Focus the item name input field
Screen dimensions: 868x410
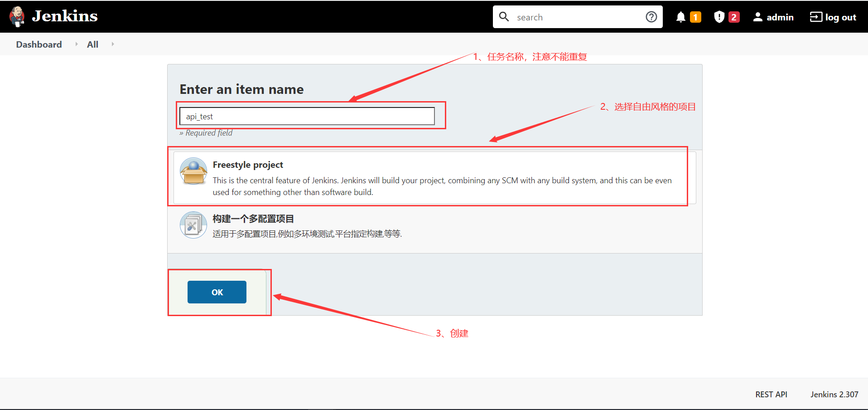click(307, 116)
